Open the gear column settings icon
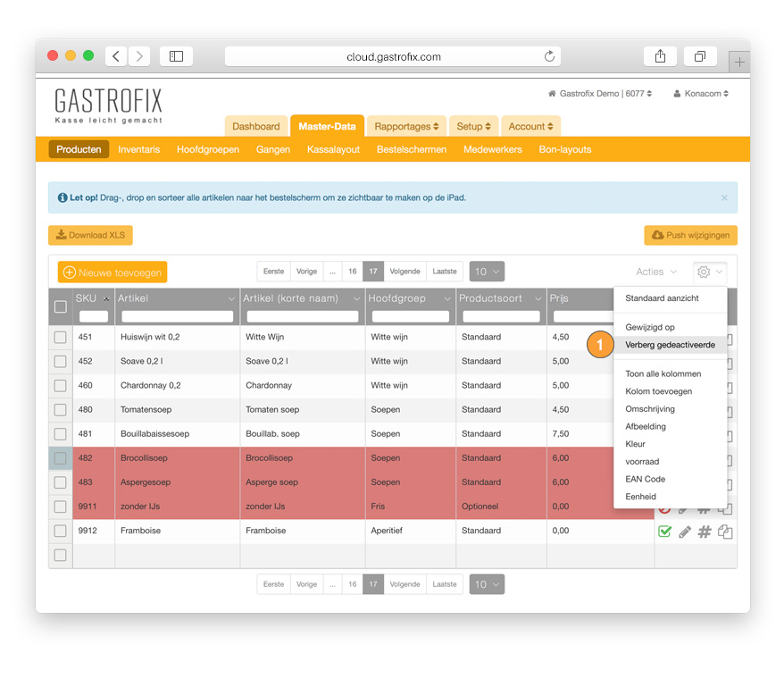784x687 pixels. point(710,272)
